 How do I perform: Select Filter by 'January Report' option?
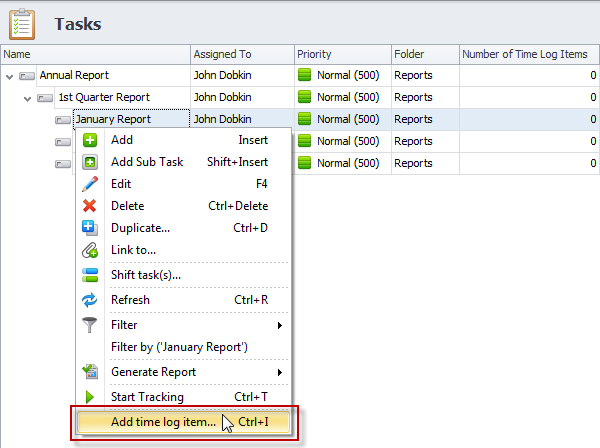(179, 347)
